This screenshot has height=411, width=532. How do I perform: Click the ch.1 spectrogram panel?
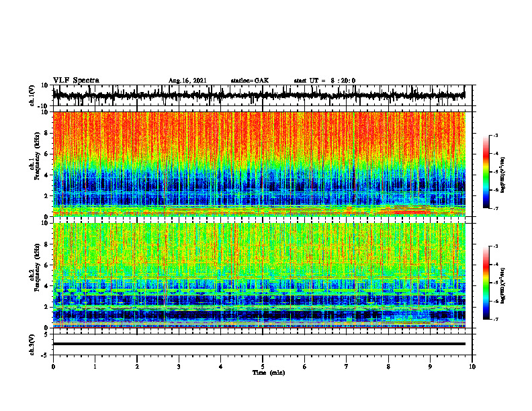(x=259, y=164)
